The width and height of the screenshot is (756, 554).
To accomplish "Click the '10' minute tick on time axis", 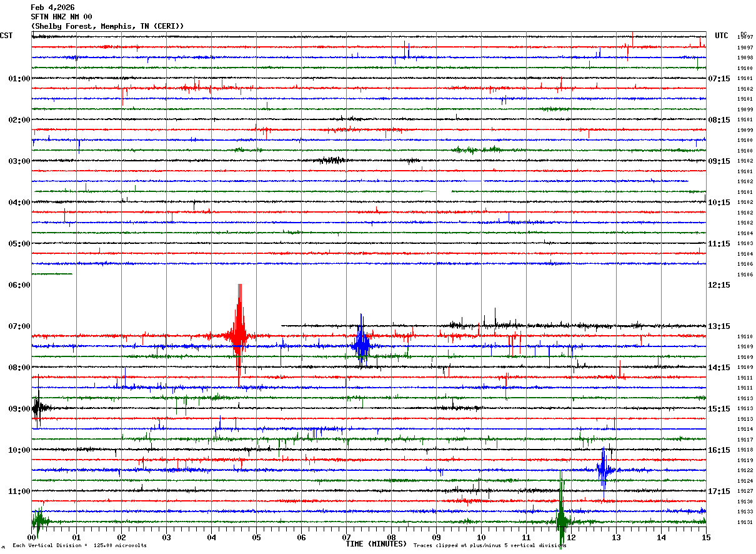I will (x=481, y=537).
